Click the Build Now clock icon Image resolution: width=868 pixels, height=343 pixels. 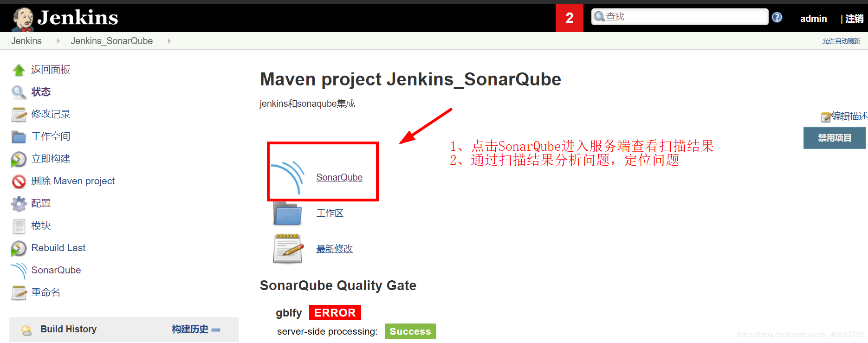coord(19,159)
